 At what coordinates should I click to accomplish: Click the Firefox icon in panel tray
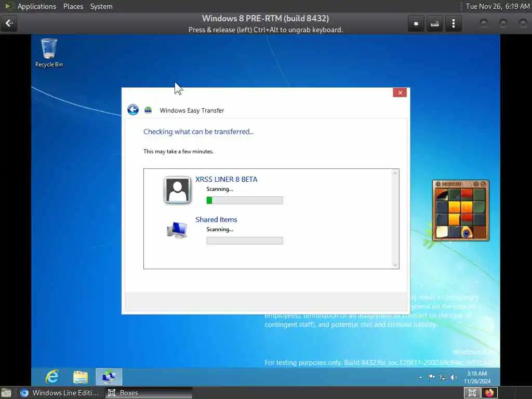(x=489, y=393)
